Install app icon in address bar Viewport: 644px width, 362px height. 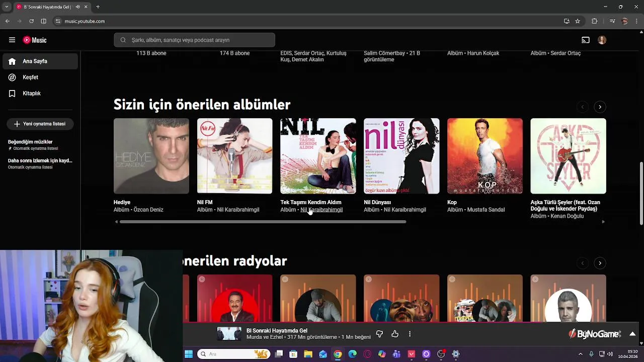[x=567, y=21]
